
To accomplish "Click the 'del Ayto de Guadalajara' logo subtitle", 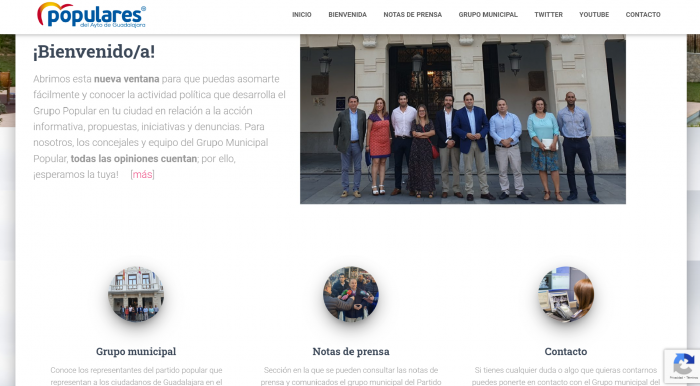I will 112,25.
